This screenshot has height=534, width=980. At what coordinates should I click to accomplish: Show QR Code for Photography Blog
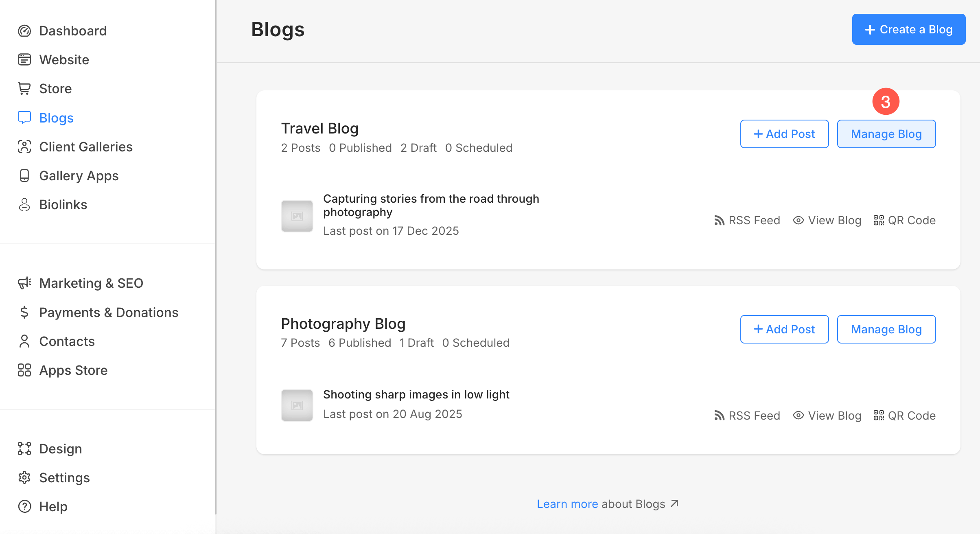click(905, 416)
